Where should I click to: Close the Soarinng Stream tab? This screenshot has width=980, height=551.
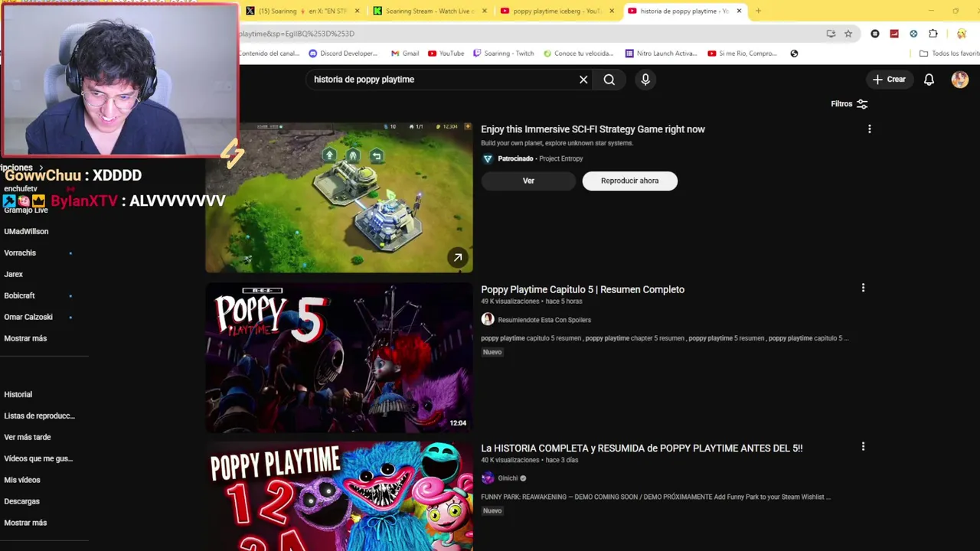tap(484, 11)
